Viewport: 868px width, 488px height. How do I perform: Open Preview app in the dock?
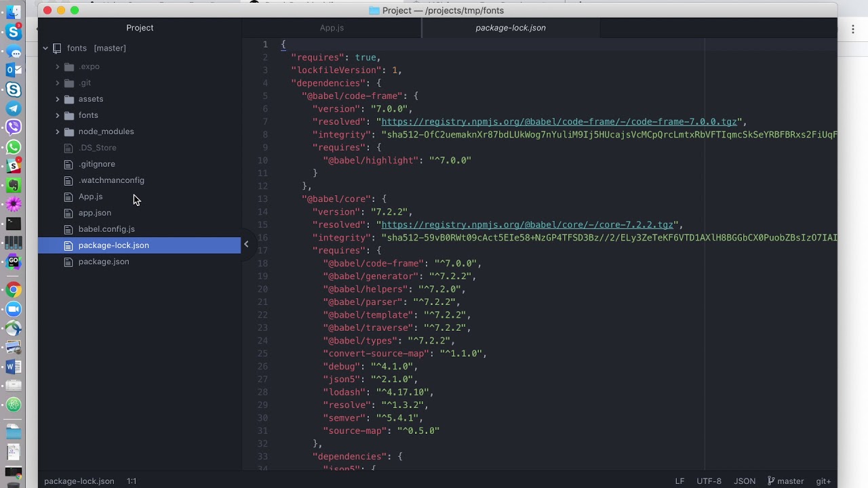point(13,348)
